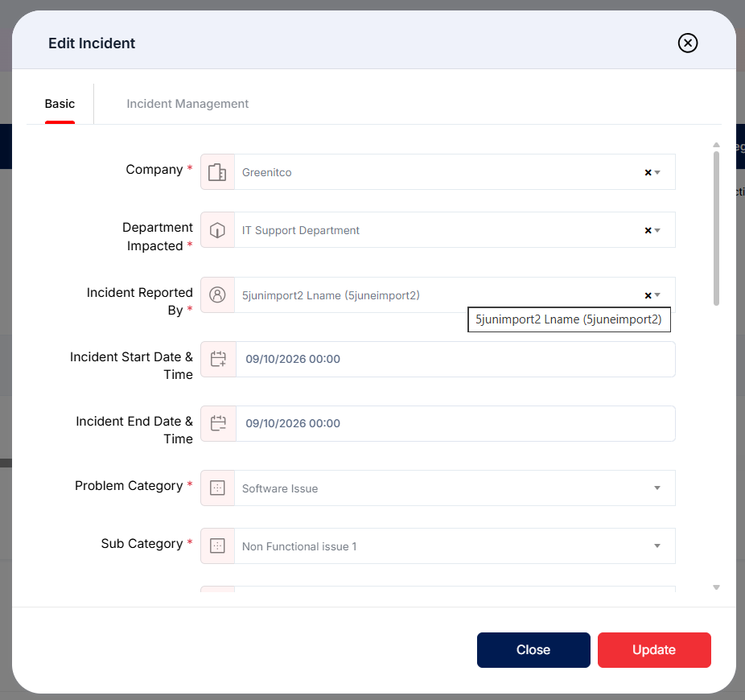The image size is (745, 700).
Task: Expand the Company dropdown arrow
Action: (657, 172)
